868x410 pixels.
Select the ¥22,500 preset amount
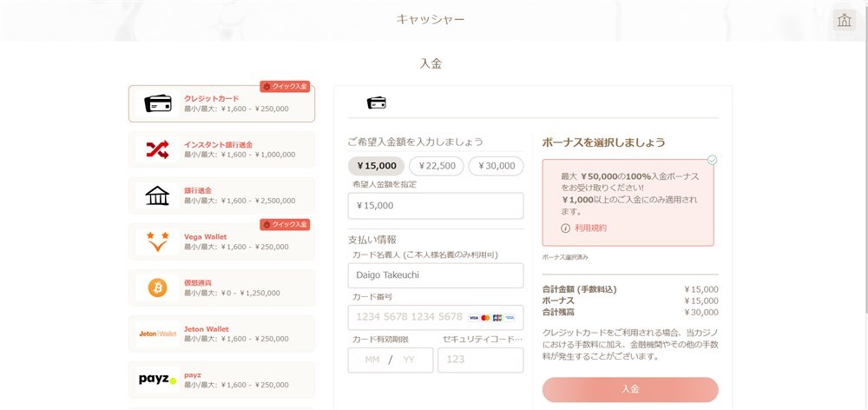click(437, 166)
